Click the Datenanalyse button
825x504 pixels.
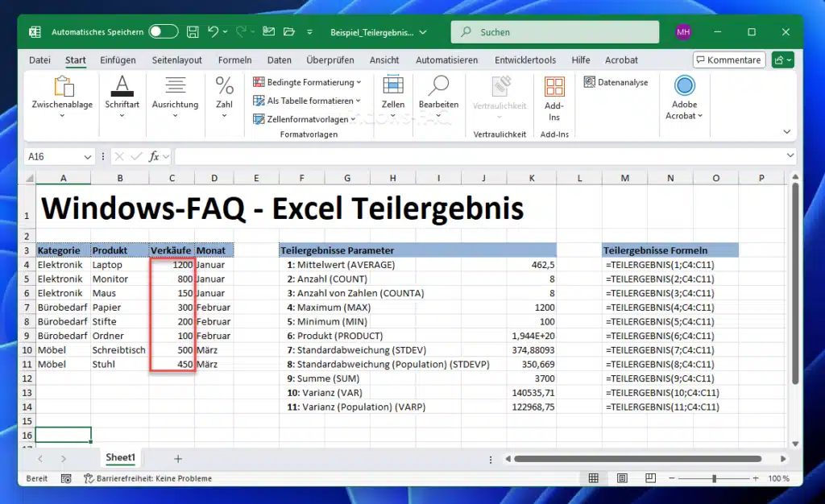pyautogui.click(x=616, y=82)
